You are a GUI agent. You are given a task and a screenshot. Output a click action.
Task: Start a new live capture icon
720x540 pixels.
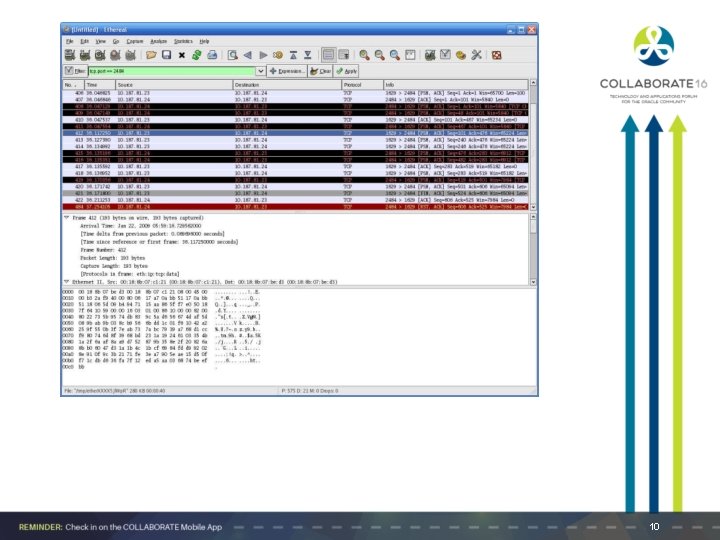pos(100,55)
